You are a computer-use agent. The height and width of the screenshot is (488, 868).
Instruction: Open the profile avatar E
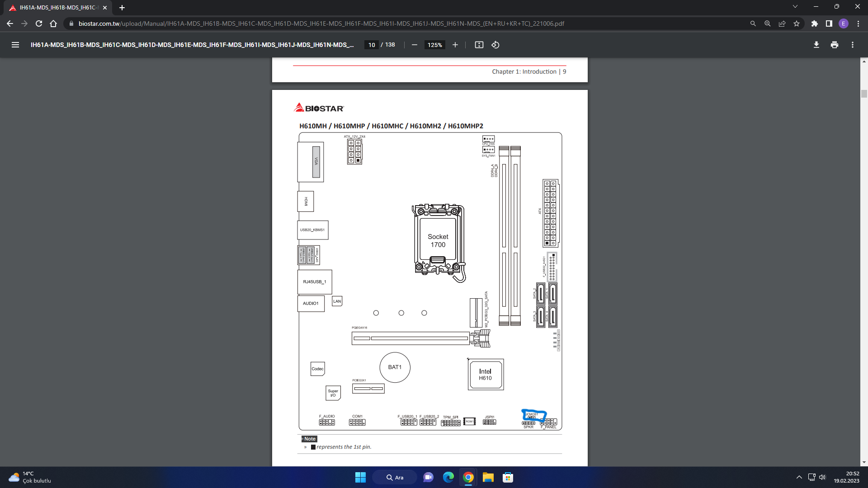(843, 23)
